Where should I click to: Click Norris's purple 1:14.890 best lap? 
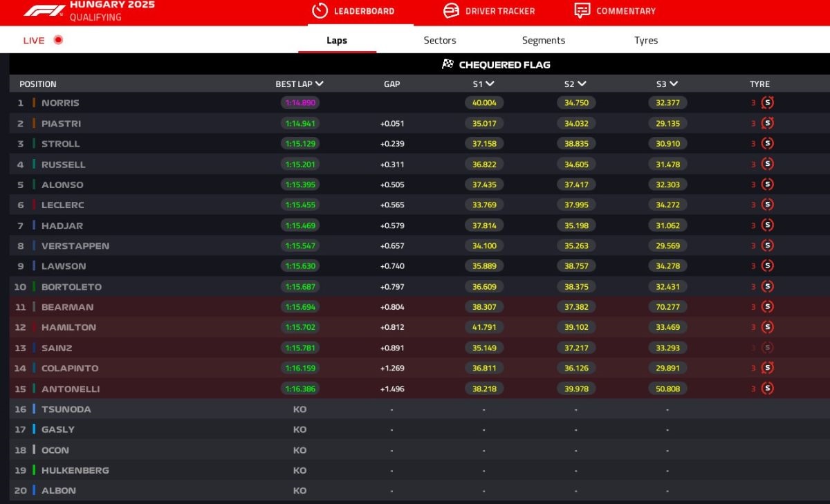[x=299, y=103]
